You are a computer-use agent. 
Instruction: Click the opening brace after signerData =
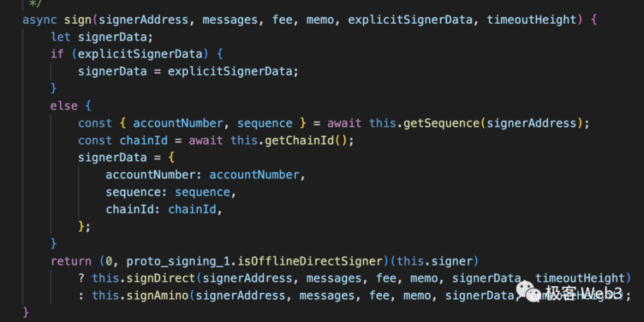pos(171,158)
